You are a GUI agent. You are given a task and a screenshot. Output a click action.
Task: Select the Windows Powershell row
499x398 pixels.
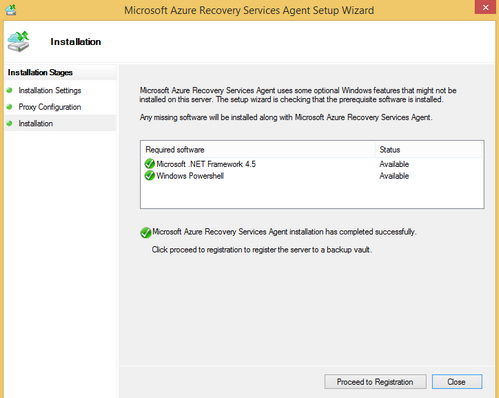(312, 176)
